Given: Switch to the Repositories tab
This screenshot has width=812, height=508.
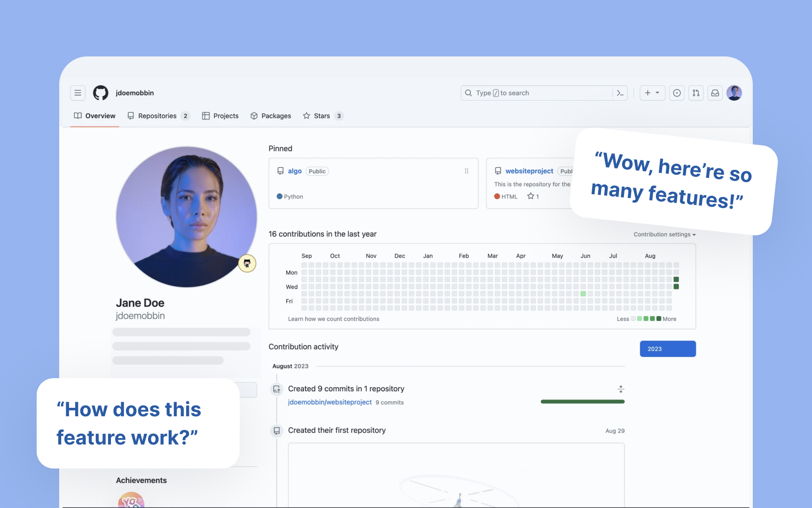Looking at the screenshot, I should click(157, 116).
